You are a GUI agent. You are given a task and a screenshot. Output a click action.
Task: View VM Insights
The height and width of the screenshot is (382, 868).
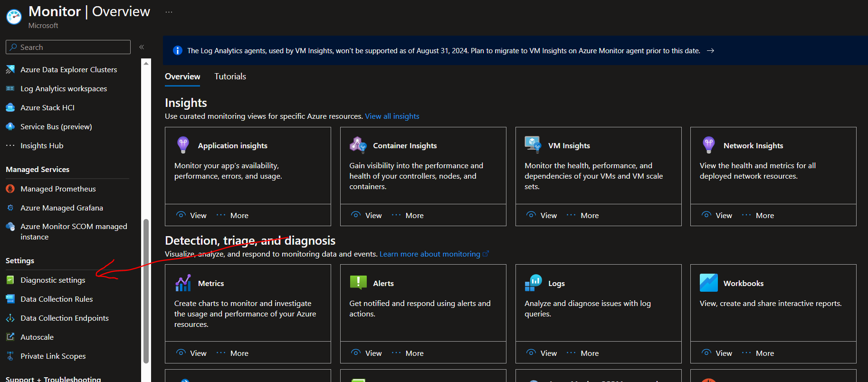542,215
